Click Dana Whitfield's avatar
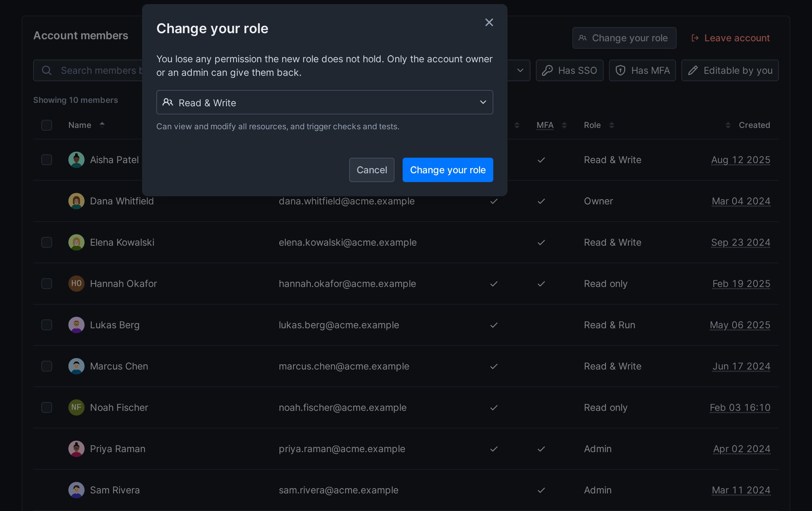 click(76, 201)
